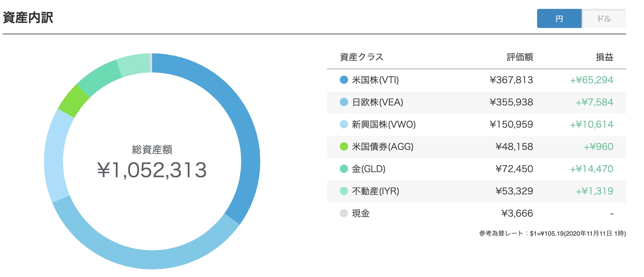Click the 評価額 column header
Screen dimensions: 644x277
point(520,57)
